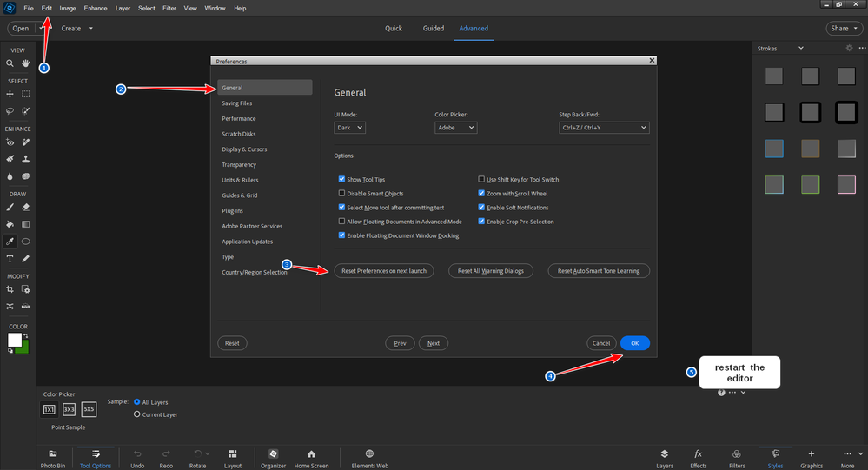Select the Gradient tool
This screenshot has width=868, height=470.
[25, 224]
